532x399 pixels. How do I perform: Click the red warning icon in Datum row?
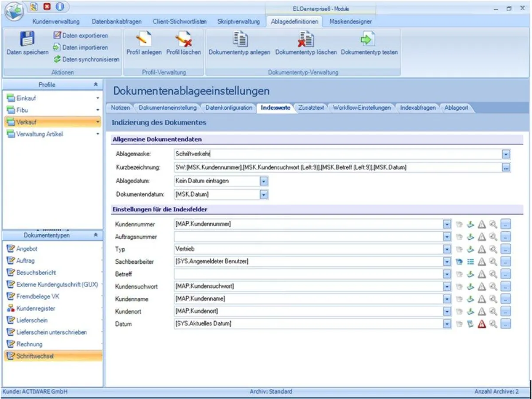(482, 324)
